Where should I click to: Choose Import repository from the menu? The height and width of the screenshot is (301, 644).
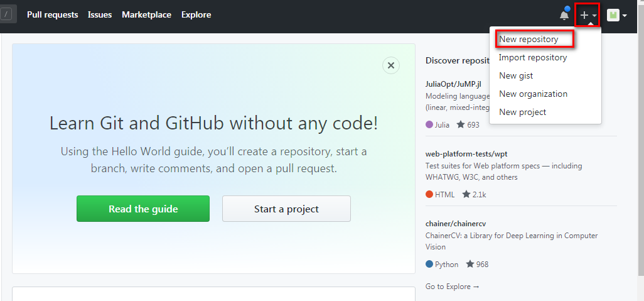coord(533,58)
